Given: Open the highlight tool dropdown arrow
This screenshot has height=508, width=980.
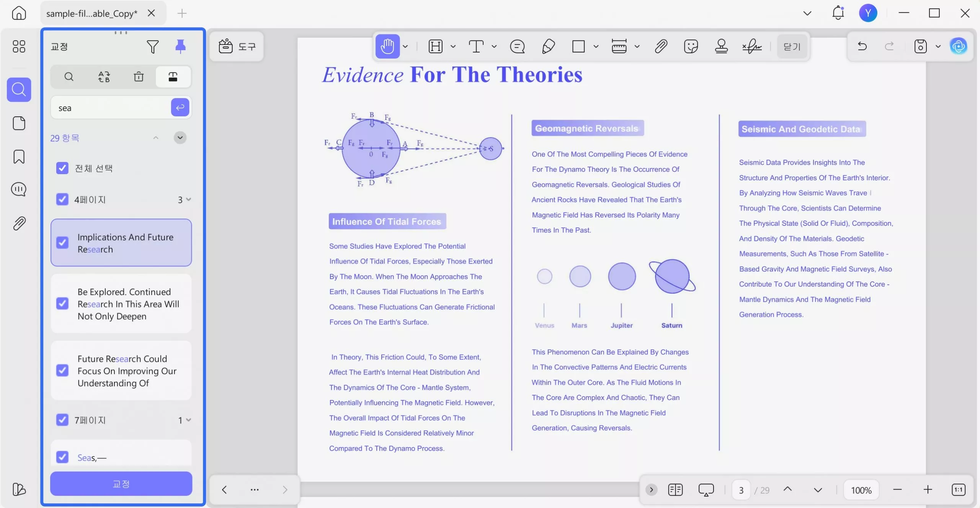Looking at the screenshot, I should coord(453,47).
